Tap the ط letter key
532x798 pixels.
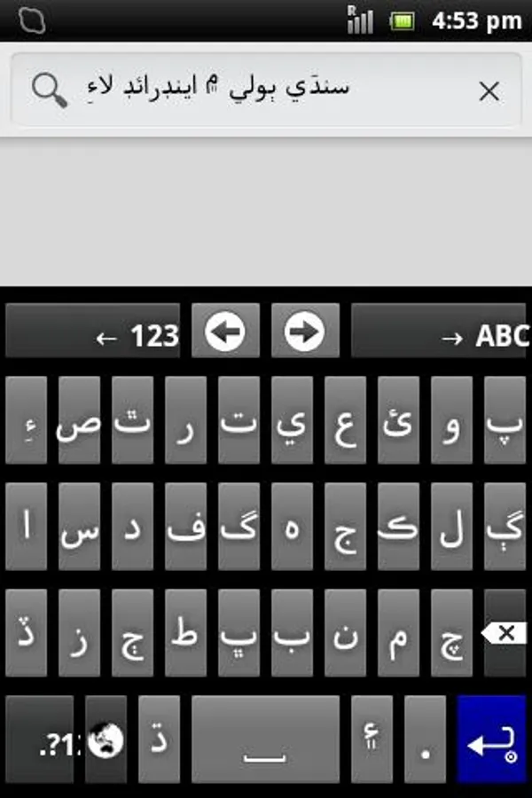click(186, 633)
